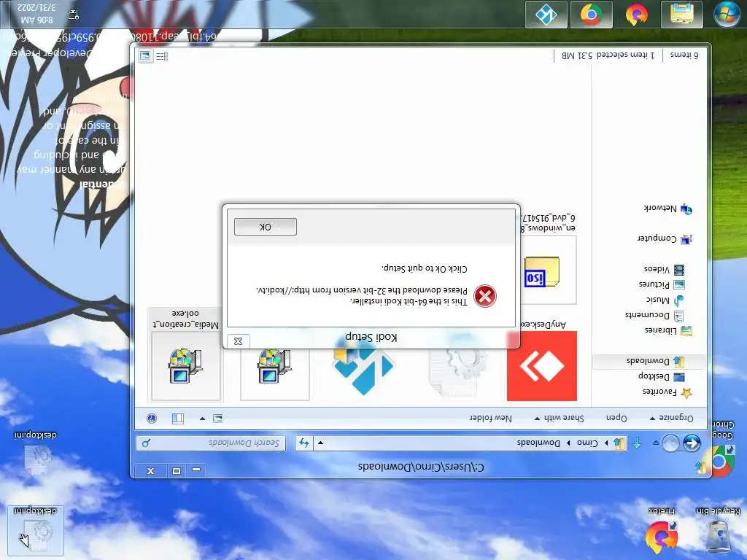This screenshot has height=560, width=747.
Task: Open the address bar history dropdown
Action: tap(321, 443)
